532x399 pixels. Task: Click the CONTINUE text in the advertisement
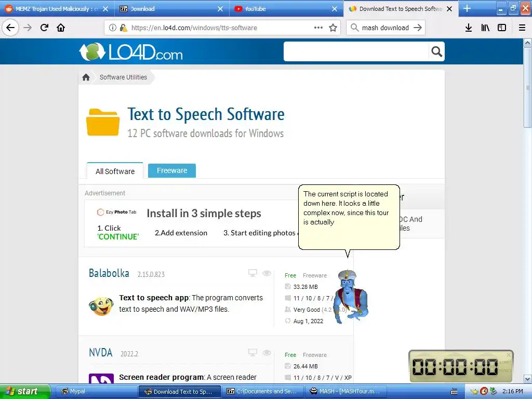(x=118, y=236)
